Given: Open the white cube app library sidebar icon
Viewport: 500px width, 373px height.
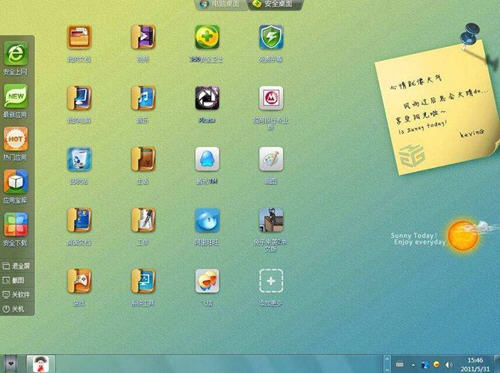Looking at the screenshot, I should 16,182.
